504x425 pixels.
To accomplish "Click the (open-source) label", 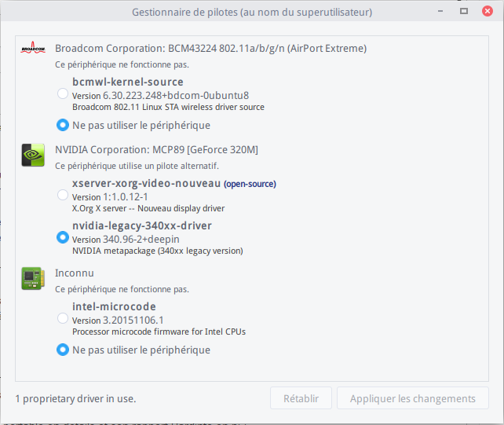I will point(250,184).
